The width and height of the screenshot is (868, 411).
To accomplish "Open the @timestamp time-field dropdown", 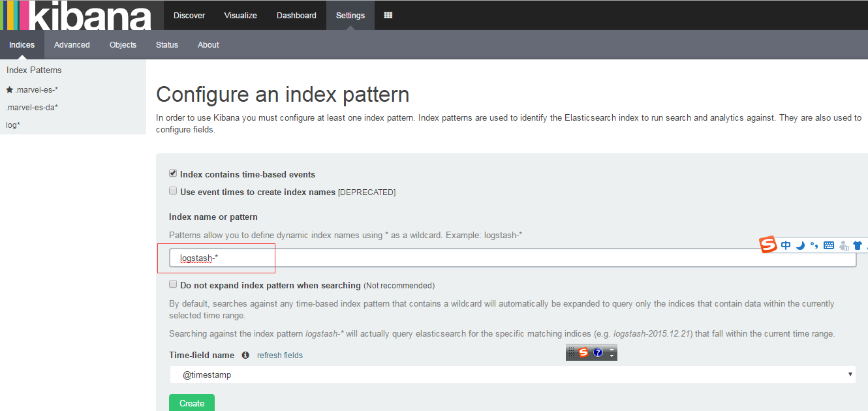I will 512,375.
